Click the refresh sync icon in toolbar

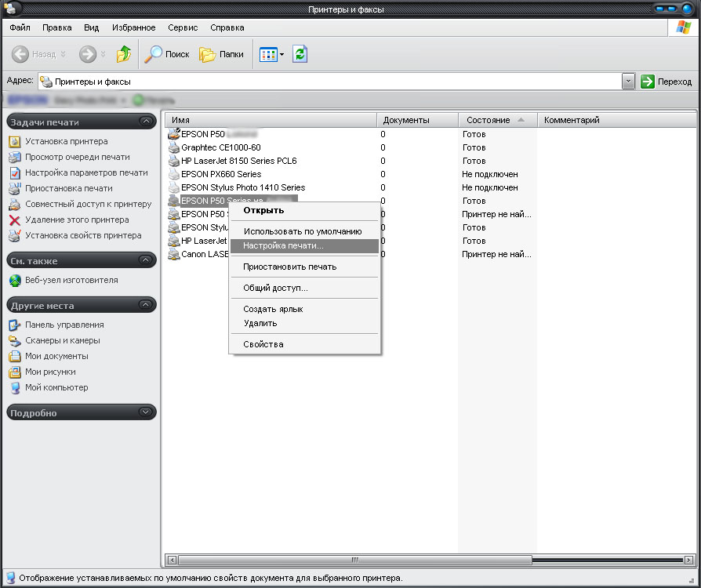coord(300,54)
